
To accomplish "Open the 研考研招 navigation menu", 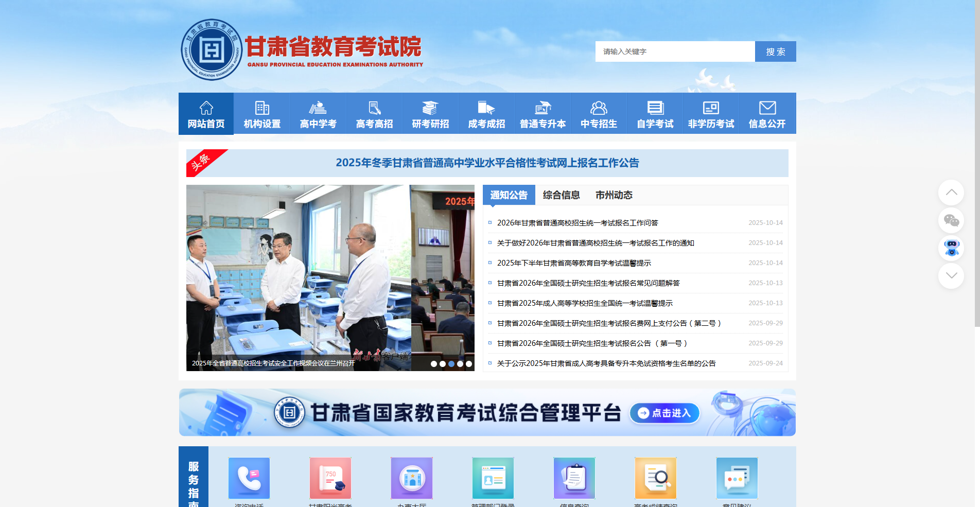I will [430, 113].
